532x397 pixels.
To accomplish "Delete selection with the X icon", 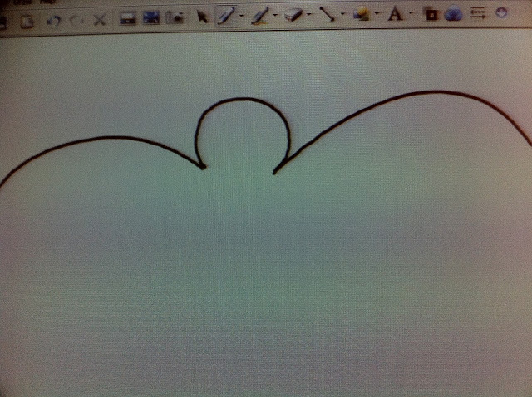I will 100,20.
